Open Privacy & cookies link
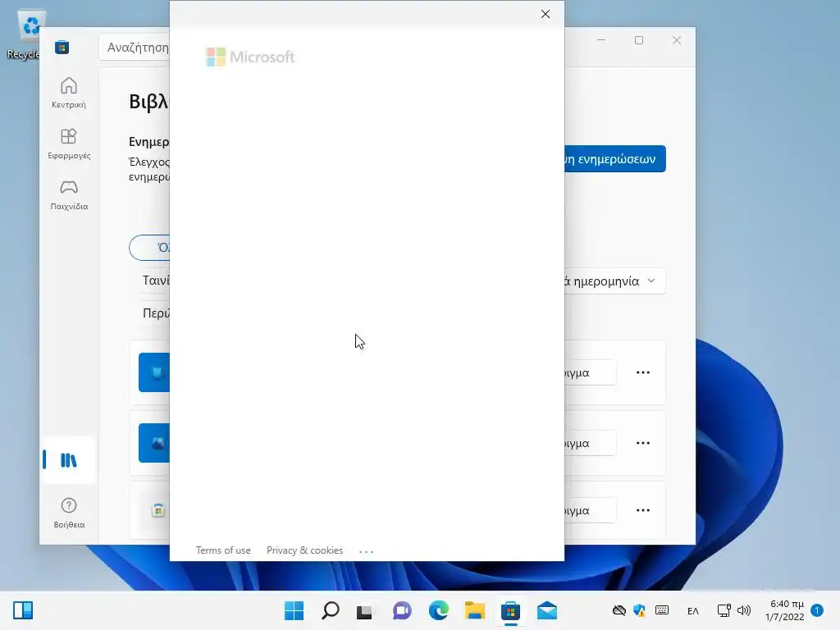840x630 pixels. 304,550
